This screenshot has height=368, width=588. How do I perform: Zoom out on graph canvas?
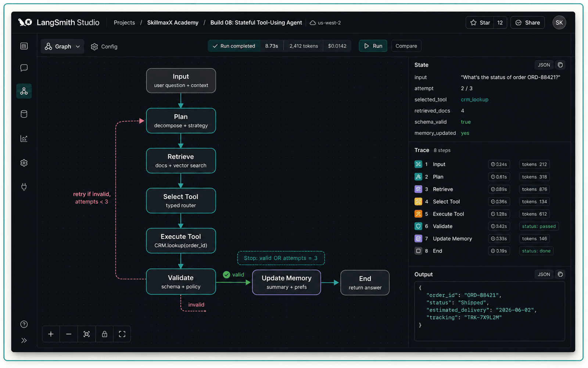click(x=69, y=334)
